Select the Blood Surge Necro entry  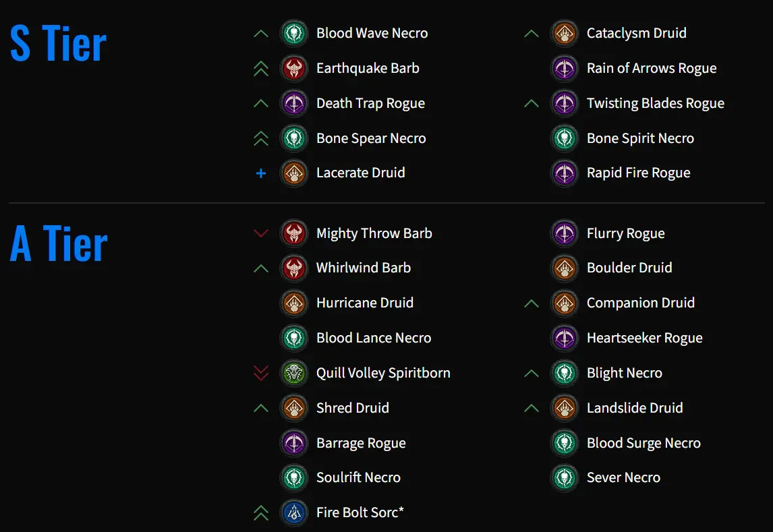coord(643,443)
